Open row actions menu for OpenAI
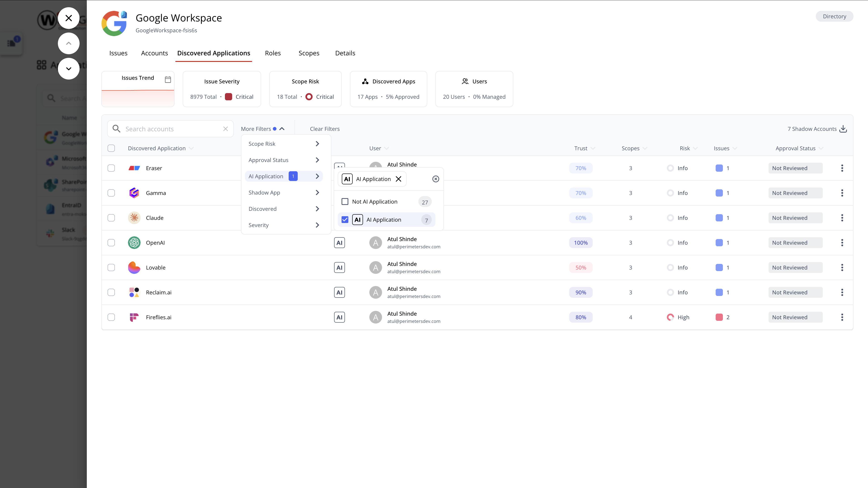 (842, 243)
